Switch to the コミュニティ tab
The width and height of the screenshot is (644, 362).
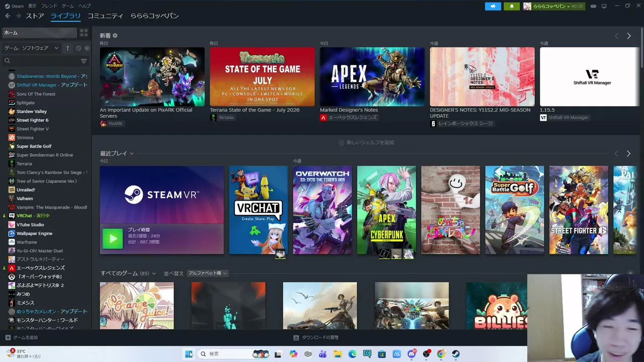coord(105,16)
